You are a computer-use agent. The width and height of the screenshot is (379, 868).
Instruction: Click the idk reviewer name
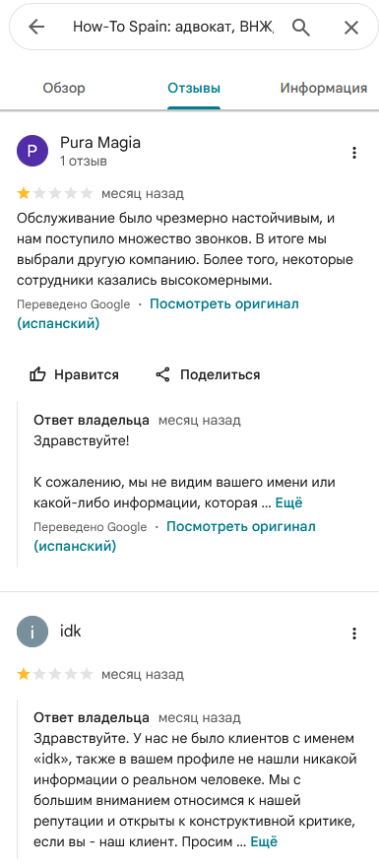[x=70, y=632]
